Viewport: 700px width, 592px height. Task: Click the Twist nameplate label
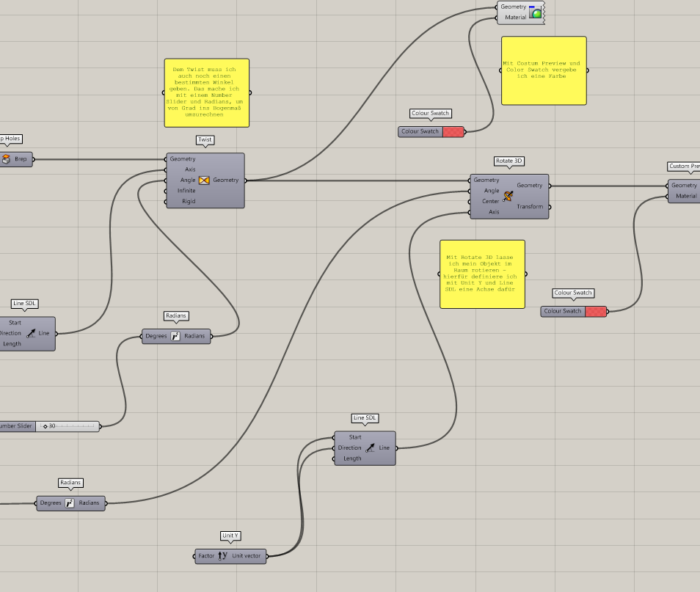[x=204, y=139]
